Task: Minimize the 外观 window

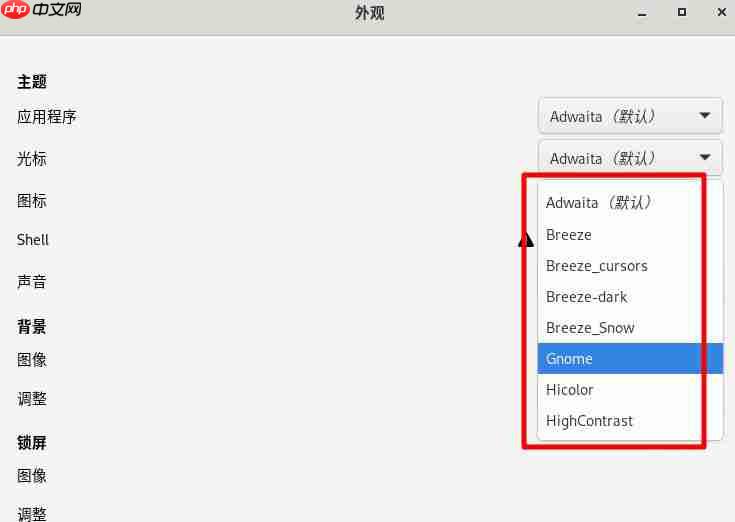Action: click(x=642, y=13)
